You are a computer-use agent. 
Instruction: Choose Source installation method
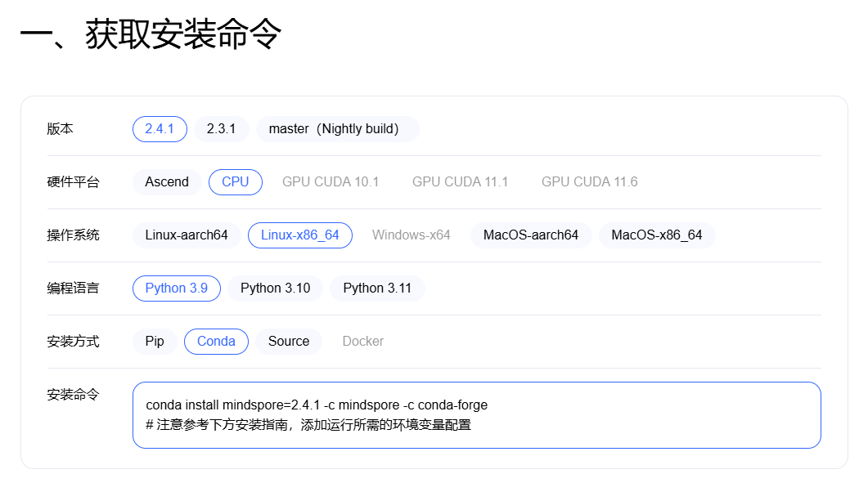click(x=289, y=341)
